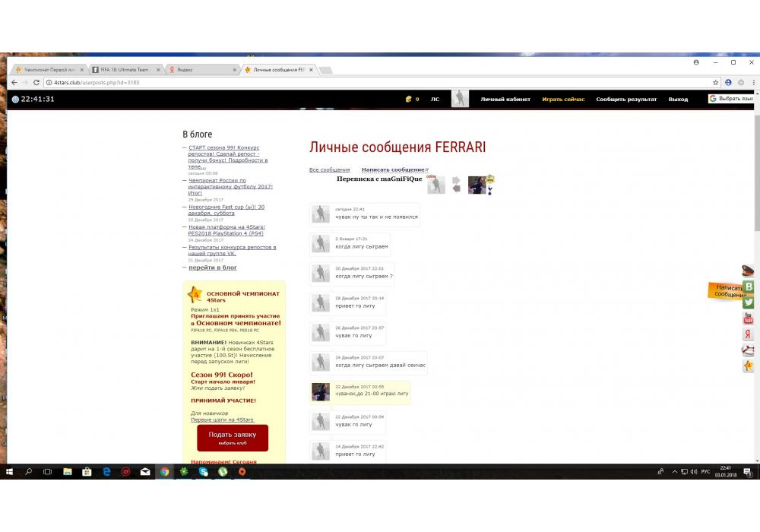Click the Yandex sidebar icon

click(749, 334)
